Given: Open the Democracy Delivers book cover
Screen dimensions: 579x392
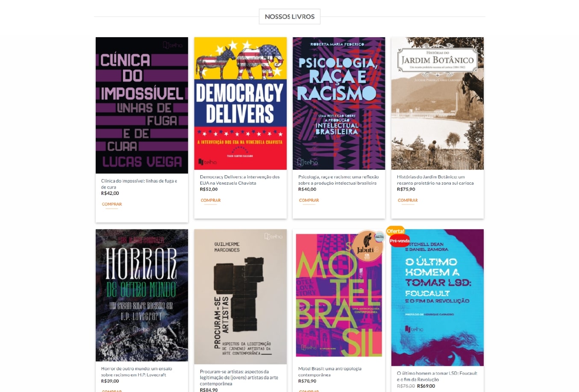Looking at the screenshot, I should click(x=240, y=103).
